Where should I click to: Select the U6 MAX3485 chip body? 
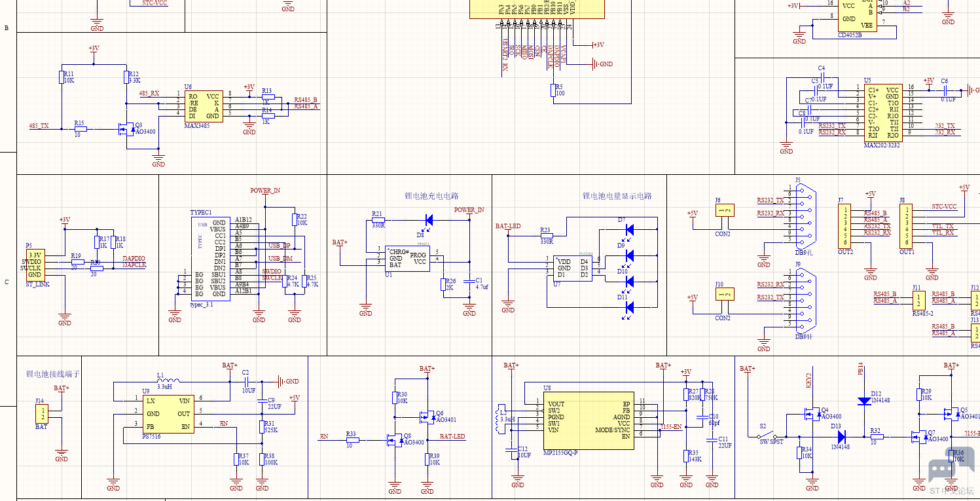click(204, 106)
